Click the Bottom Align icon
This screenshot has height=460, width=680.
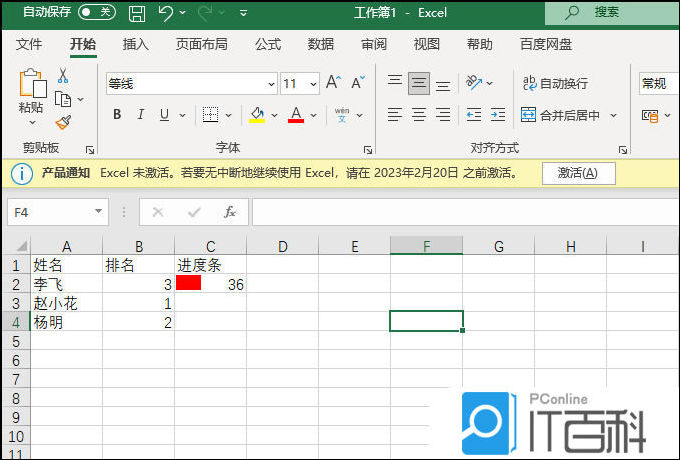(443, 84)
